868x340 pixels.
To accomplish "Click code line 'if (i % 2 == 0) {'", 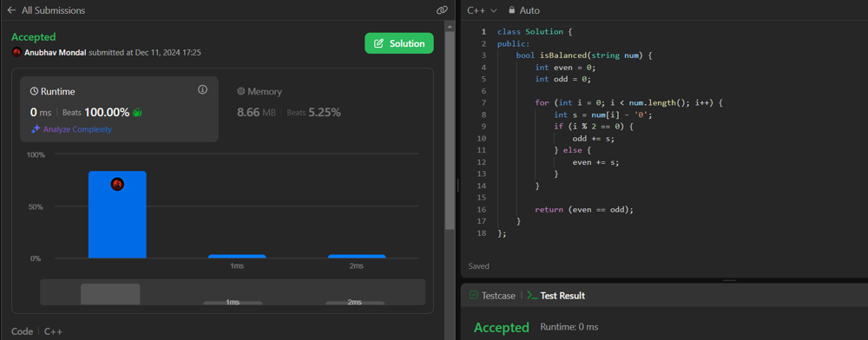I will pyautogui.click(x=594, y=127).
